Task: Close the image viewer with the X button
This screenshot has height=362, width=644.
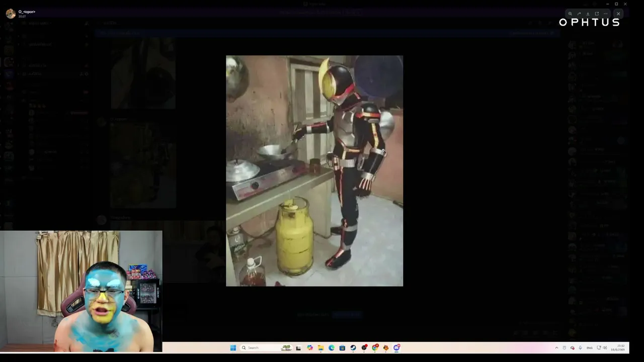Action: [618, 14]
